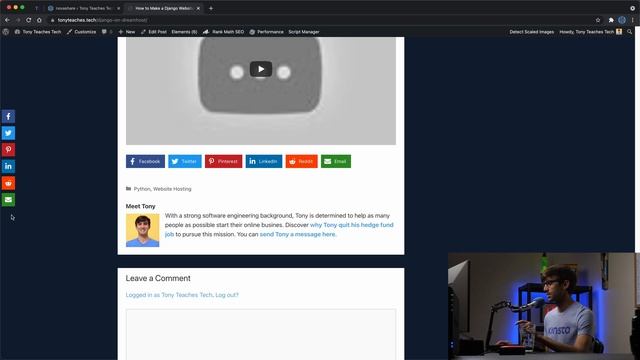Click the Facebook share button below the video

coord(145,161)
